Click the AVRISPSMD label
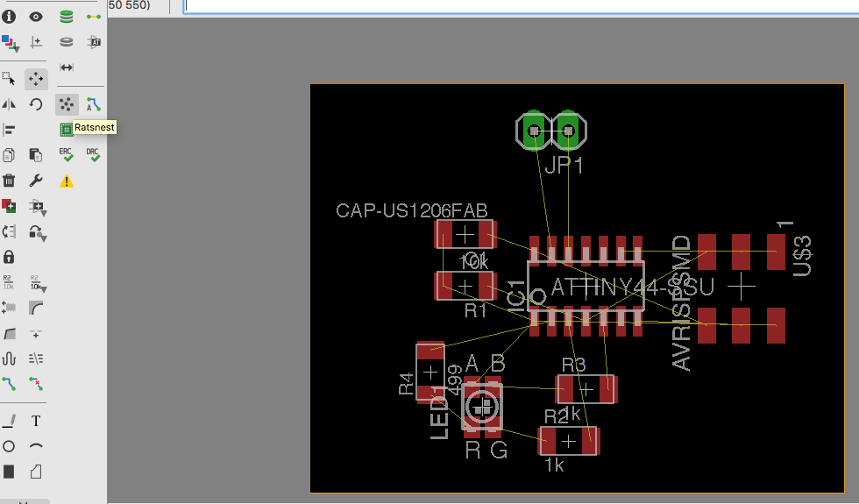Viewport: 859px width, 504px height. pos(682,303)
